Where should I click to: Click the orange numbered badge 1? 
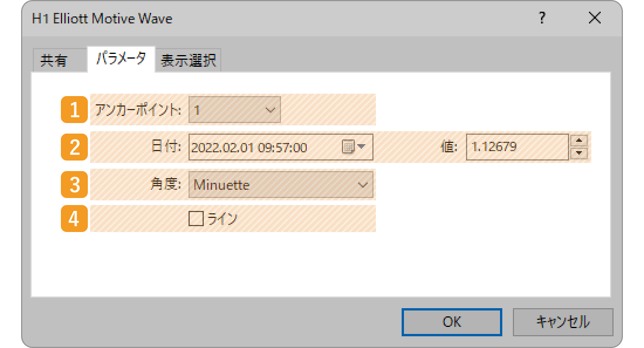point(75,110)
